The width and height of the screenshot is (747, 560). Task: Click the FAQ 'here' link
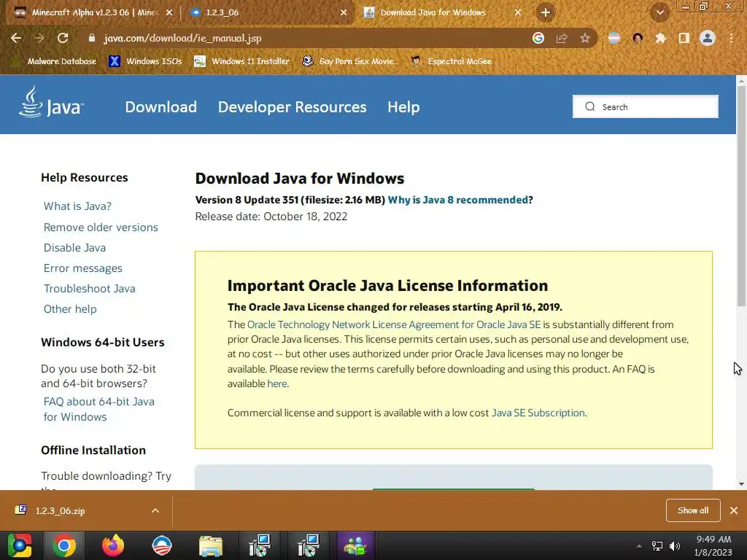click(276, 384)
